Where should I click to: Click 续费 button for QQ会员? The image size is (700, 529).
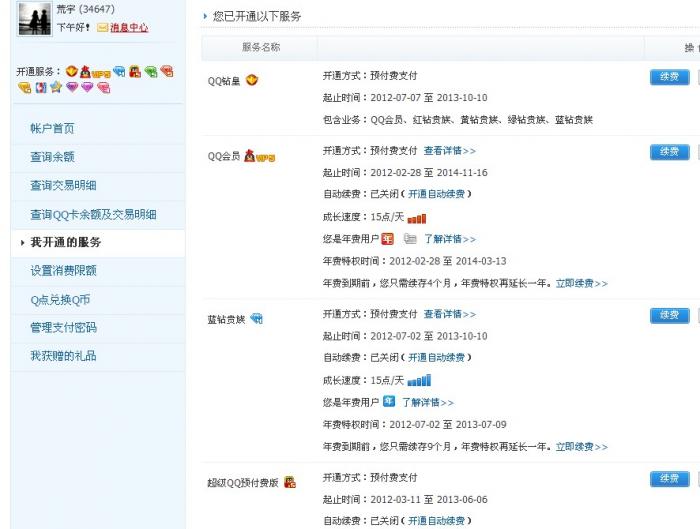point(670,152)
